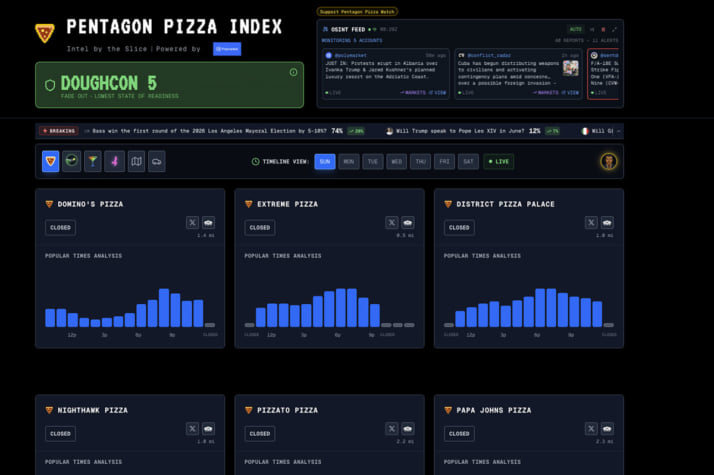
Task: Click Monitoring & Accounts link in OSINT Feed
Action: pyautogui.click(x=352, y=41)
